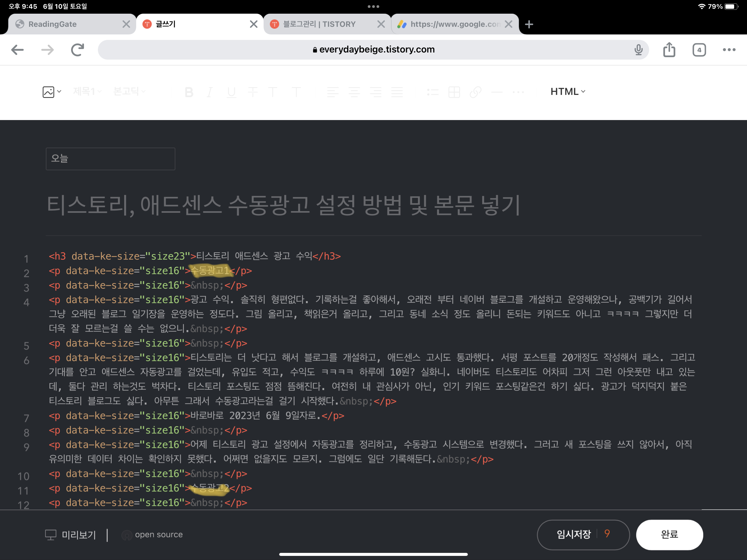Open the 제목1 paragraph style dropdown
747x560 pixels.
(87, 91)
